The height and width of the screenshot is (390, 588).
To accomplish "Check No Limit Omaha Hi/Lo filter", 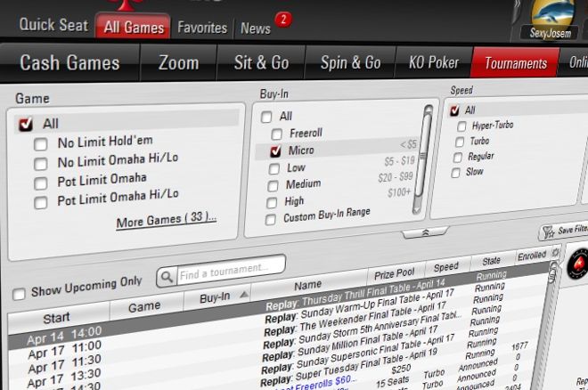I will [40, 164].
